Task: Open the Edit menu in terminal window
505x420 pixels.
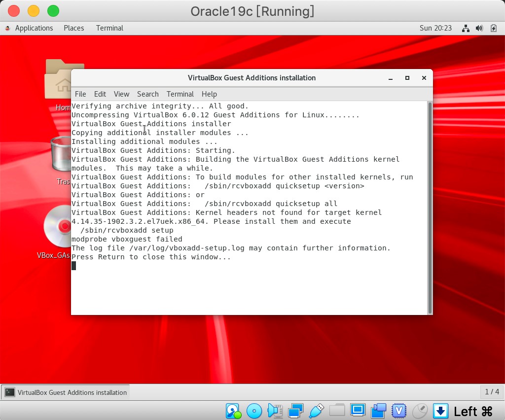Action: (x=100, y=94)
